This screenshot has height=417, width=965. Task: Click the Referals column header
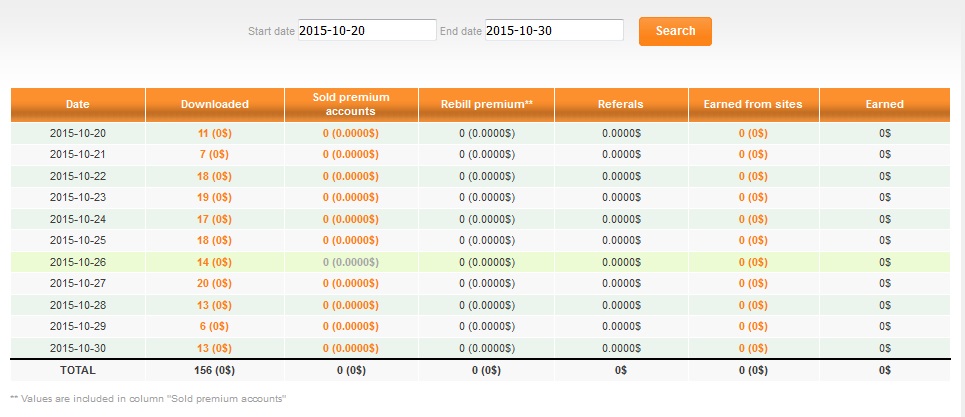620,105
